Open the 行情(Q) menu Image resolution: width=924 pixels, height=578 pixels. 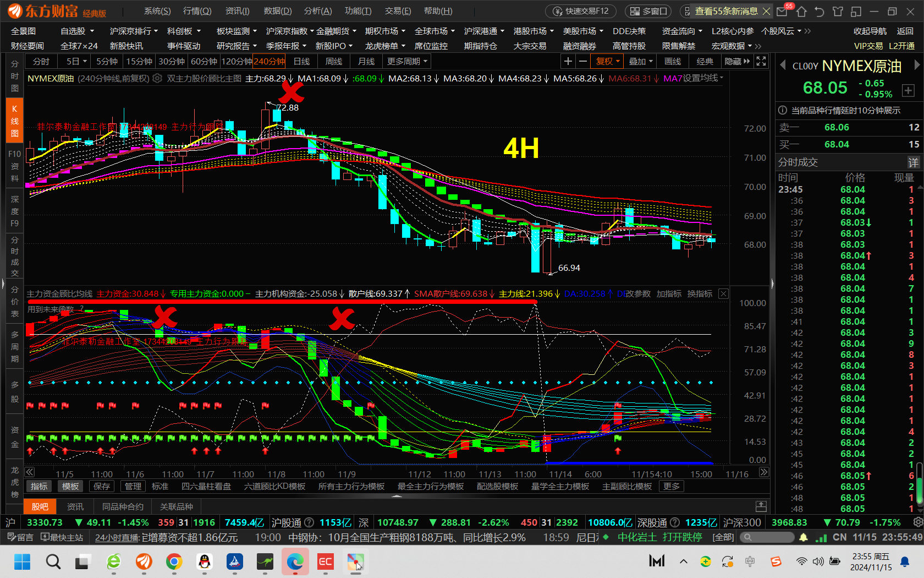pos(197,11)
